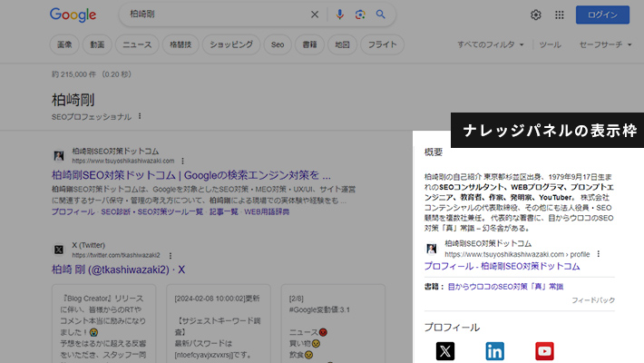Open the 柏崎 剛 (@tkashiwazaki2) · X link

118,270
